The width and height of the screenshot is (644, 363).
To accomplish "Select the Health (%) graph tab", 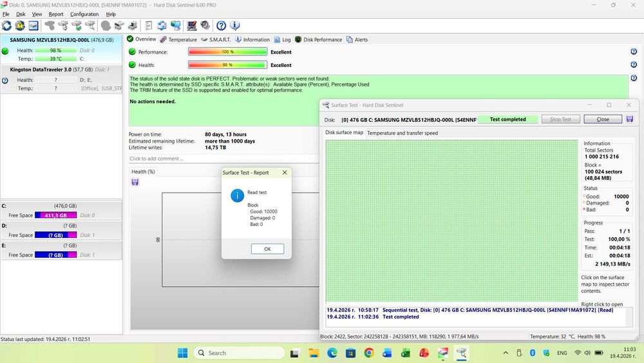I will pos(143,172).
